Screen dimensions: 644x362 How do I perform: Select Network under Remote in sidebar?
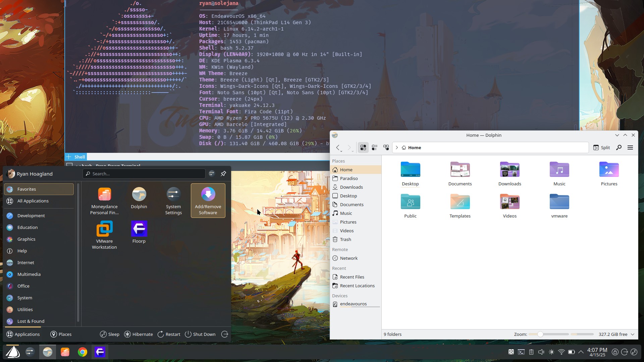click(356, 258)
